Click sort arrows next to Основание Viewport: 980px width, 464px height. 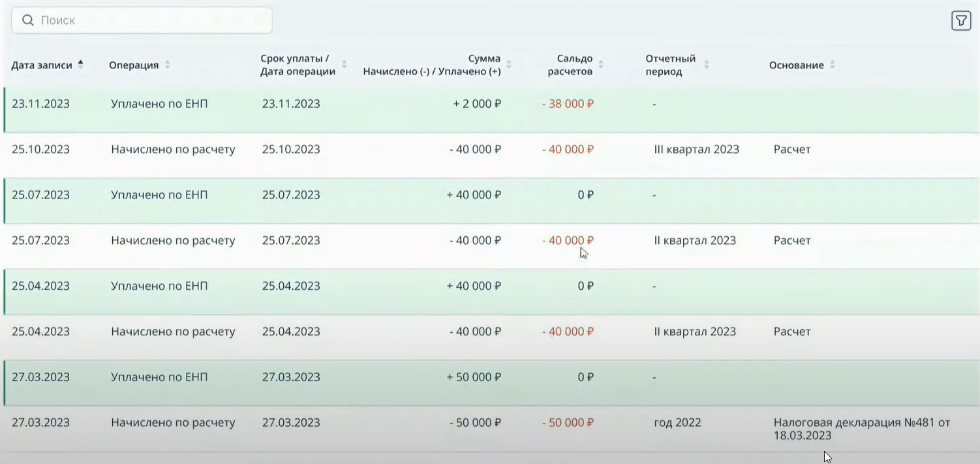[832, 65]
